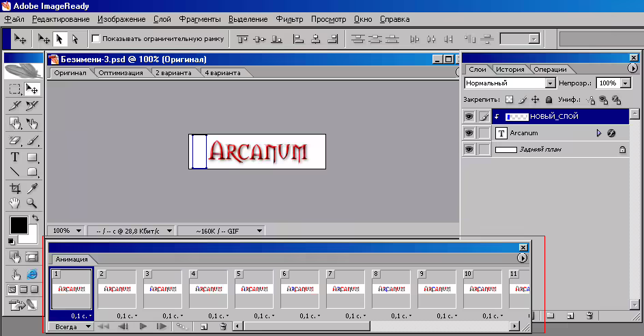Swap foreground and background colors
The height and width of the screenshot is (336, 644).
pyautogui.click(x=35, y=218)
